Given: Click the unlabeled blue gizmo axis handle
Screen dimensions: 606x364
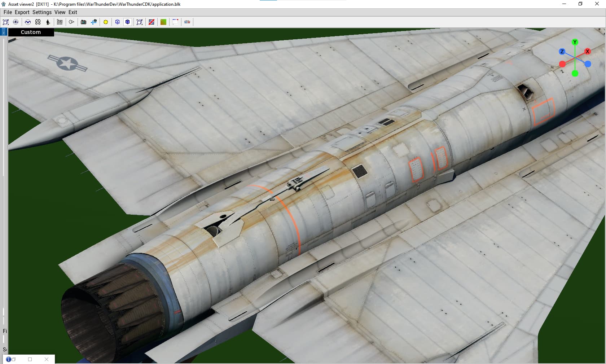Looking at the screenshot, I should pyautogui.click(x=588, y=64).
